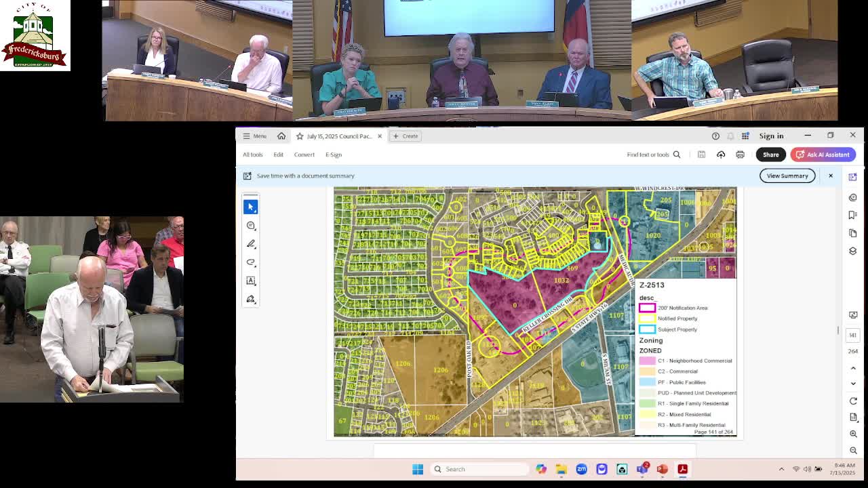Image resolution: width=868 pixels, height=488 pixels.
Task: Open Microsoft Teams from the taskbar
Action: click(642, 468)
